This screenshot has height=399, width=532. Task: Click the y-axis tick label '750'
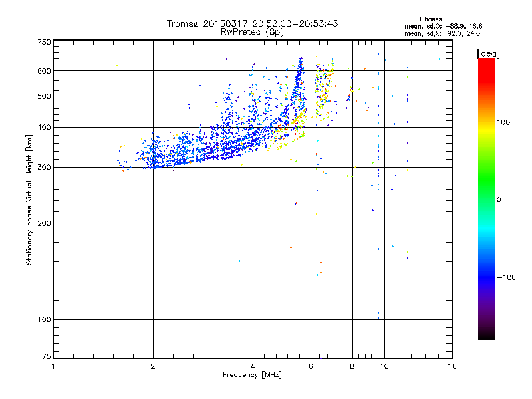click(44, 42)
